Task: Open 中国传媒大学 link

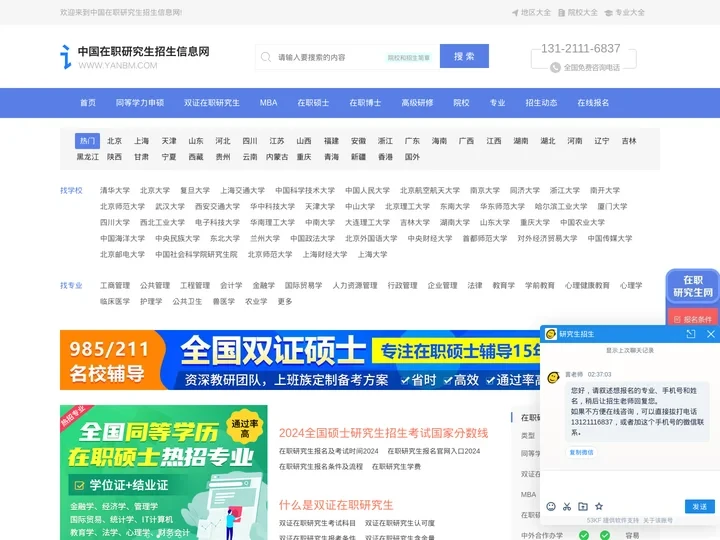Action: click(610, 239)
